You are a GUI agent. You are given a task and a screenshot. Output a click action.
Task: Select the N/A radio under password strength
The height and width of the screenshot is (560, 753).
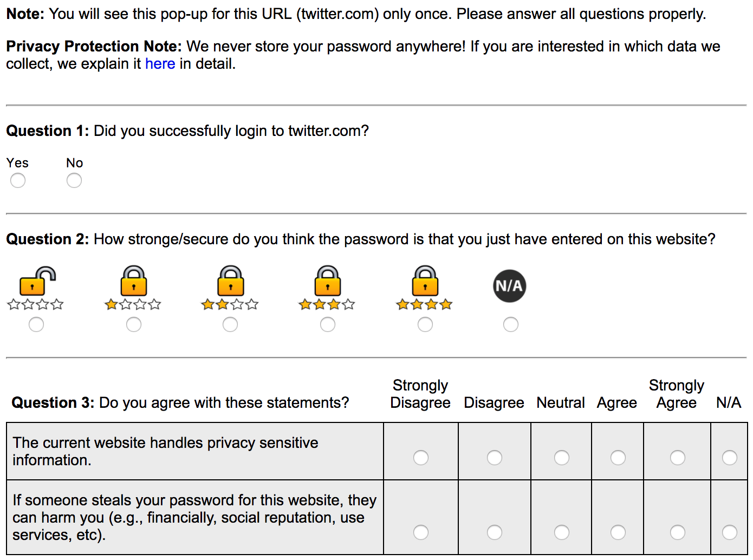pyautogui.click(x=511, y=324)
